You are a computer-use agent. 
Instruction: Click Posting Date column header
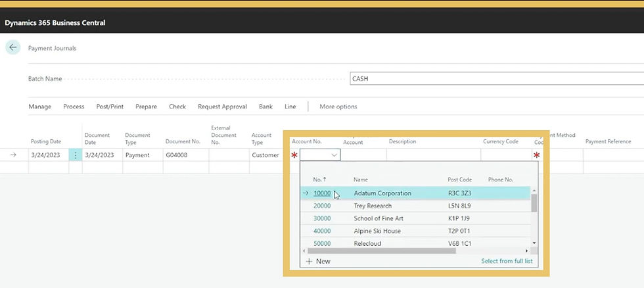click(x=46, y=141)
